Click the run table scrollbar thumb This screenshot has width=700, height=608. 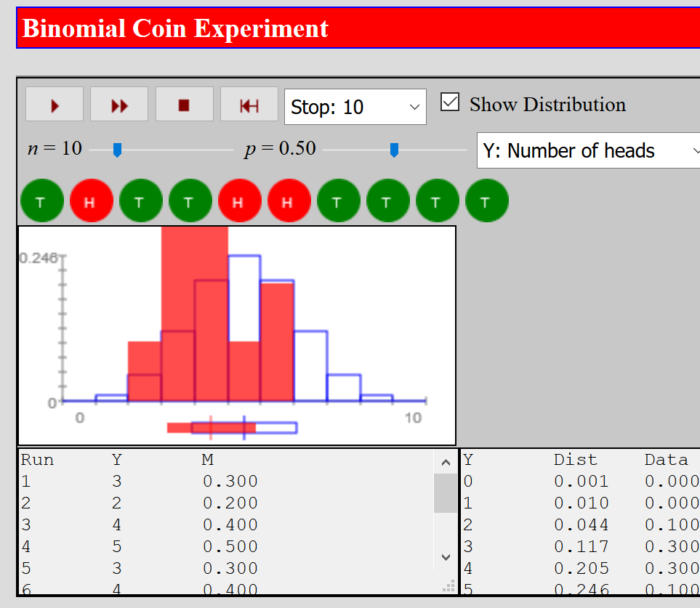click(445, 493)
